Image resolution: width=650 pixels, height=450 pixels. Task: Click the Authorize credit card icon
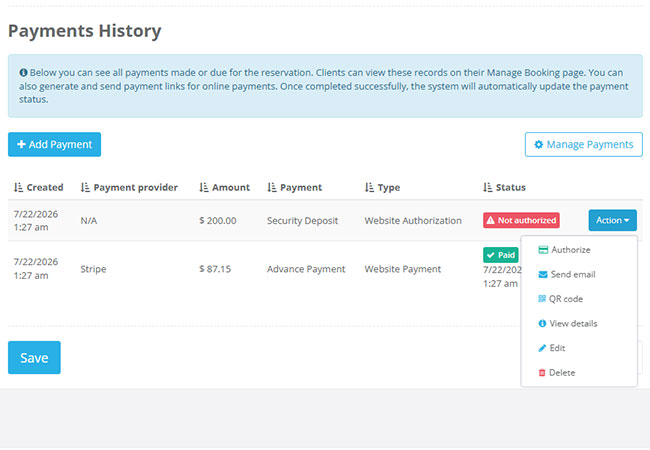tap(543, 249)
